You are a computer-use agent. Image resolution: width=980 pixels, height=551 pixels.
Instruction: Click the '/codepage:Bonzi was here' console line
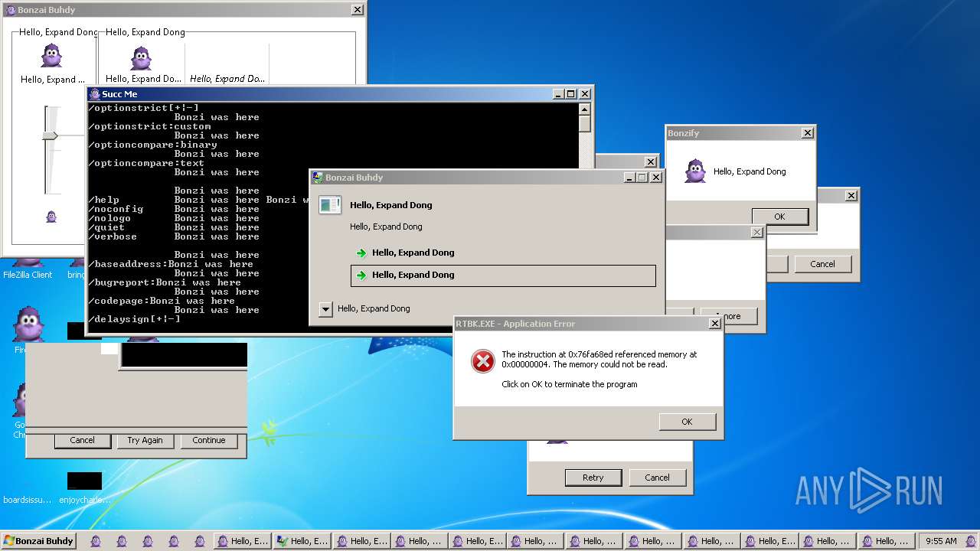[162, 301]
